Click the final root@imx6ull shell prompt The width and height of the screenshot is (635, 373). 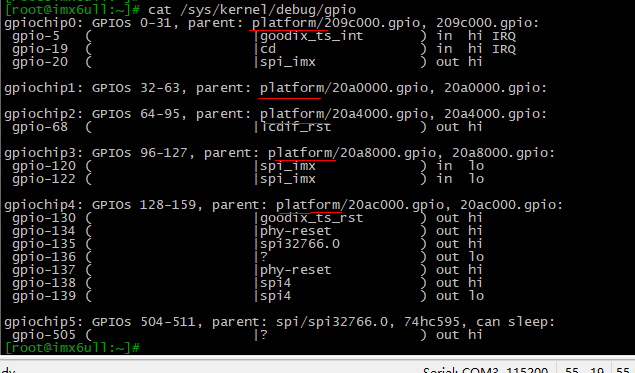click(72, 347)
